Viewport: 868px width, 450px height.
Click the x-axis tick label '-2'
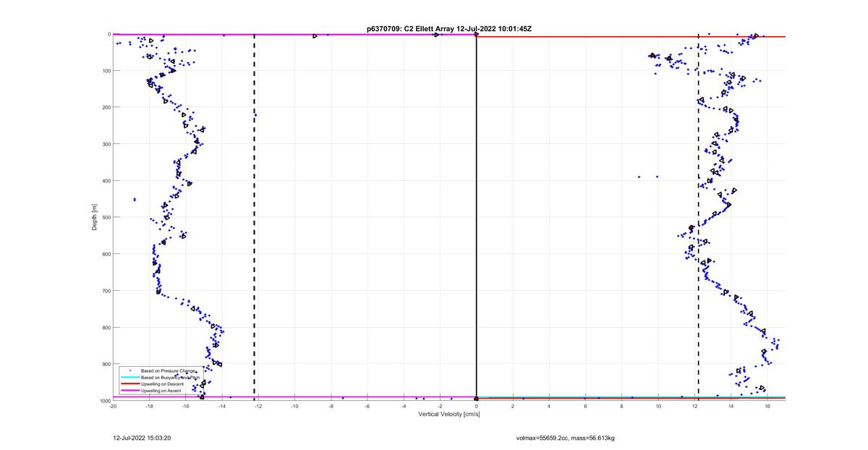click(440, 407)
